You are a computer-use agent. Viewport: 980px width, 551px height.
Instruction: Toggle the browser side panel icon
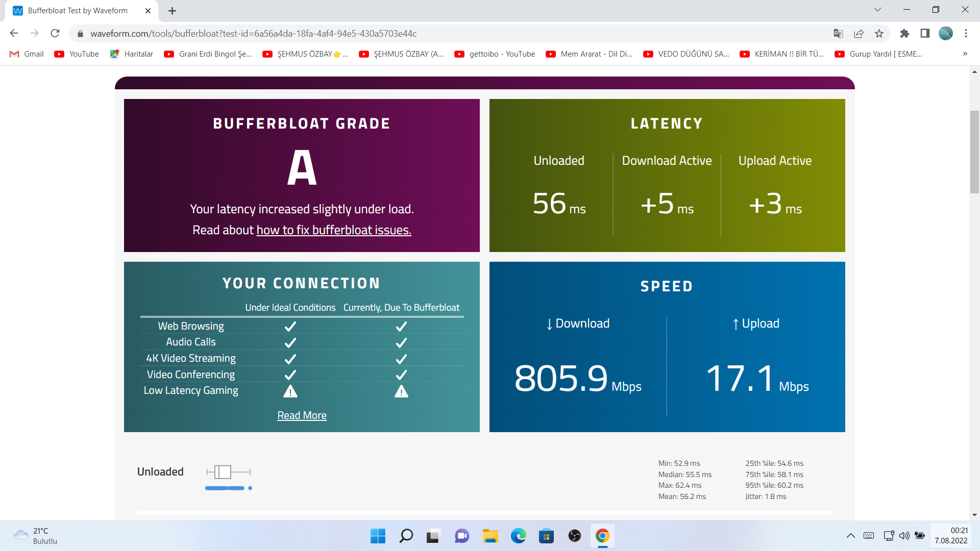[925, 34]
